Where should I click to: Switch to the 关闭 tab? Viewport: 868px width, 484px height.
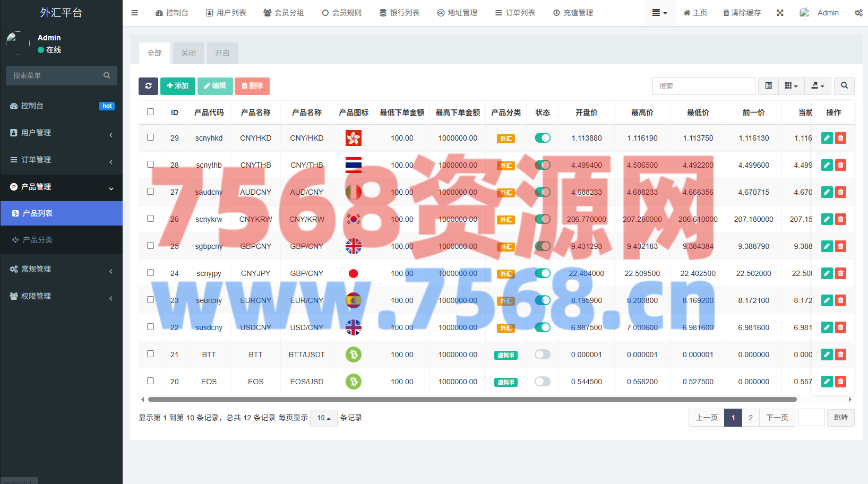coord(188,53)
